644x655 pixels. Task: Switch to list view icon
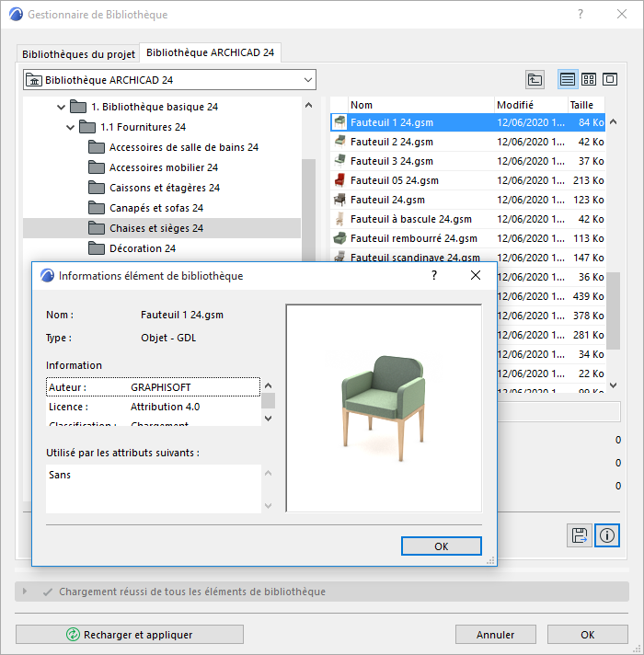(567, 79)
